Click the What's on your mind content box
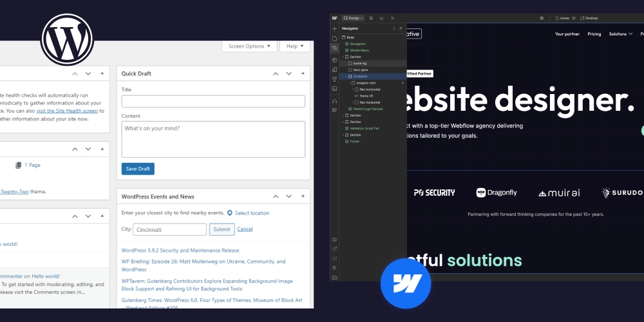This screenshot has height=322, width=644. click(x=213, y=139)
